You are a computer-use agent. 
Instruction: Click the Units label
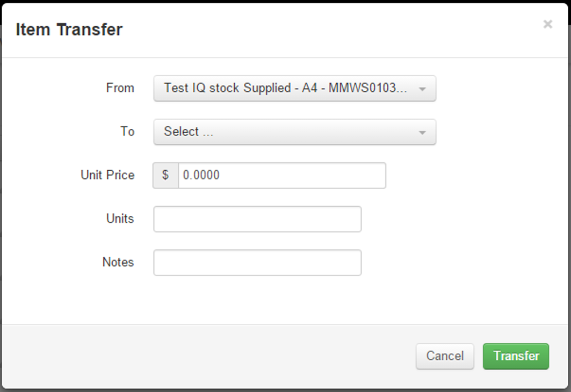coord(120,219)
